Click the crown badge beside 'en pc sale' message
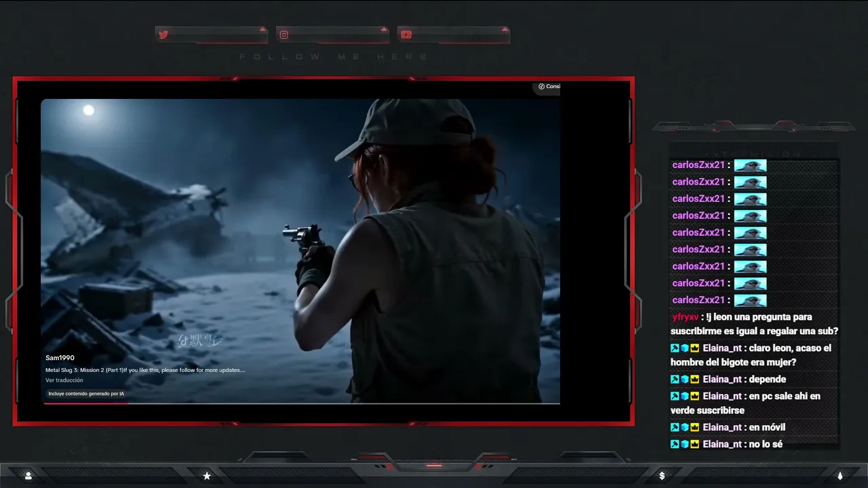Screen dimensions: 868x488 tap(694, 396)
